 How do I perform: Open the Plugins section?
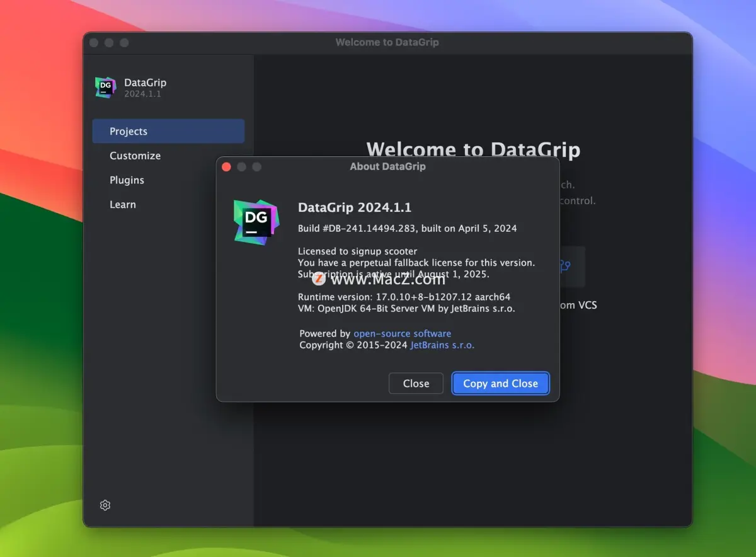pos(127,180)
